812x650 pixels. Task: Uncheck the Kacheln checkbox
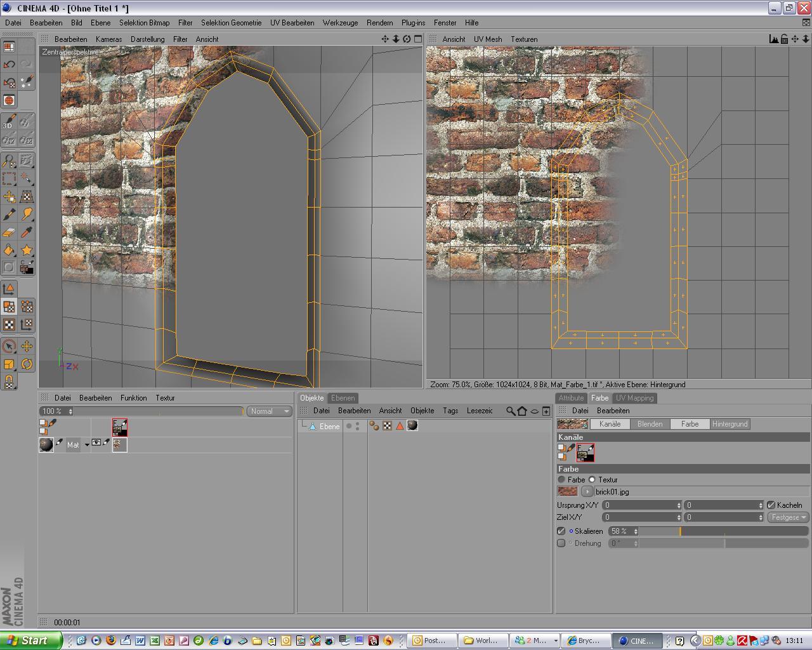click(x=771, y=505)
